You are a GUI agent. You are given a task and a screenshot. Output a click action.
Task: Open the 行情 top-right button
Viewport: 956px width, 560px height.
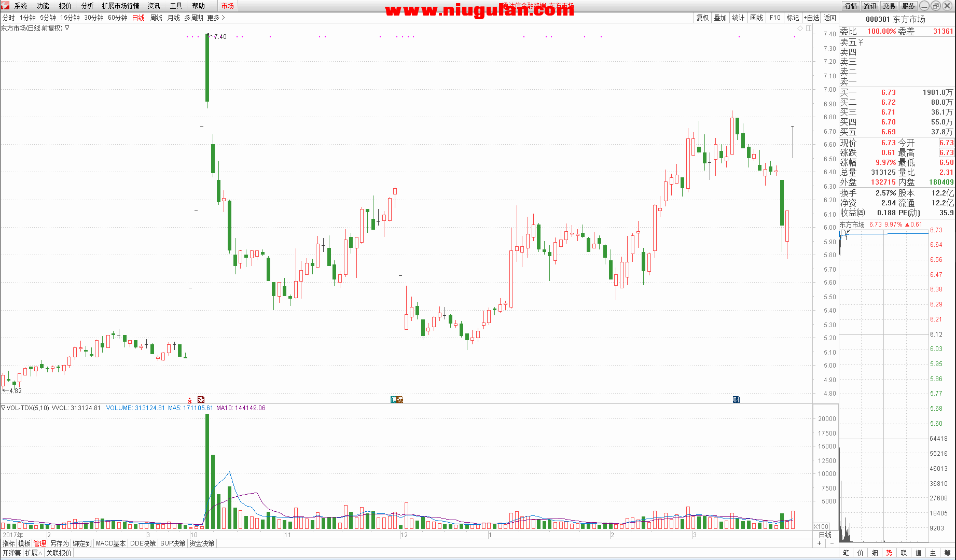[851, 6]
